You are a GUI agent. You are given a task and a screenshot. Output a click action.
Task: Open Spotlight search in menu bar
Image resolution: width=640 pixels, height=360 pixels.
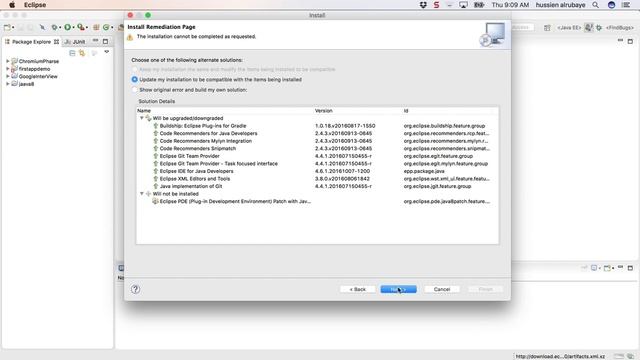click(x=596, y=5)
